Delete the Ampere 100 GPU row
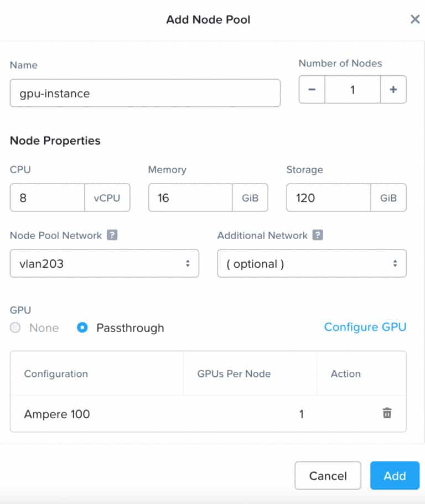The height and width of the screenshot is (504, 425). click(x=387, y=413)
